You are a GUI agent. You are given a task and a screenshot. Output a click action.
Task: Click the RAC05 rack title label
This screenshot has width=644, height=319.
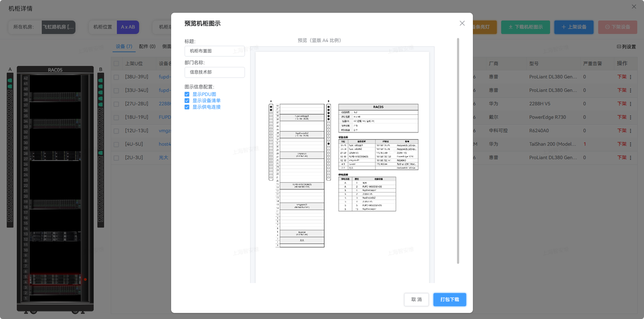pyautogui.click(x=55, y=70)
